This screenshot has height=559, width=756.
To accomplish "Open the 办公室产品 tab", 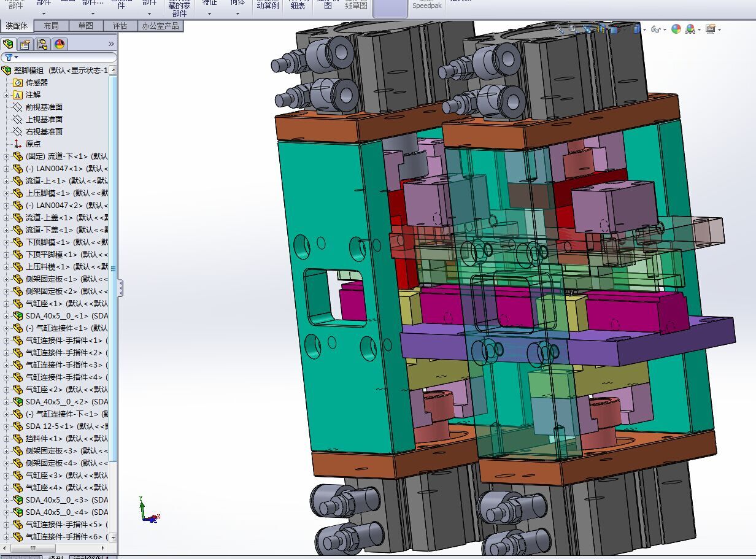I will 160,26.
